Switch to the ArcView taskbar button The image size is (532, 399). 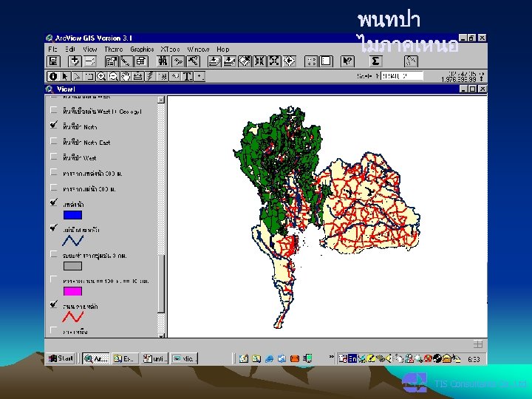[x=96, y=358]
